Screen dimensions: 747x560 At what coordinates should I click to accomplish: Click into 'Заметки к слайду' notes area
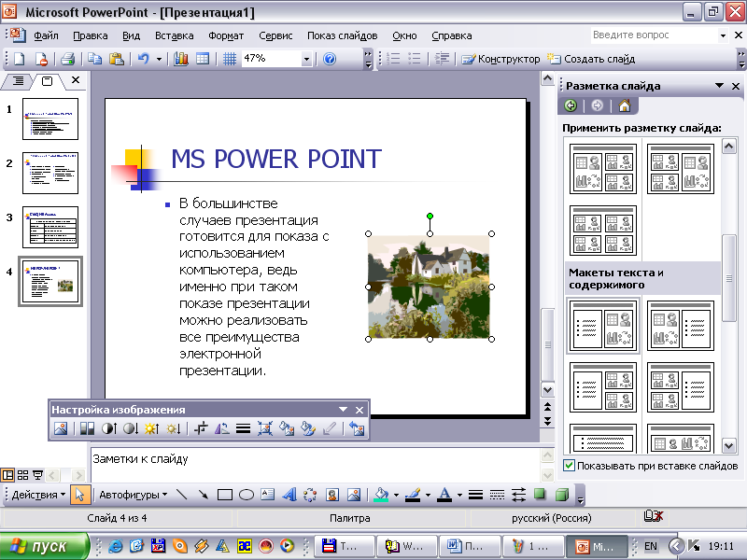(315, 464)
